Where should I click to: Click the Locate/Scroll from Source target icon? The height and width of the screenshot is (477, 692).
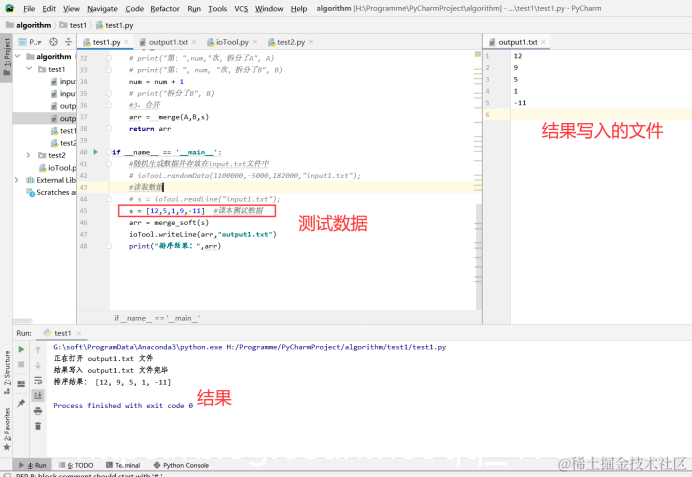click(53, 42)
